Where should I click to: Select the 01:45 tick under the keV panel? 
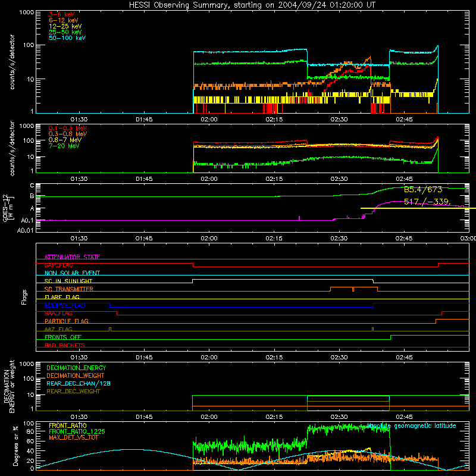coord(144,120)
